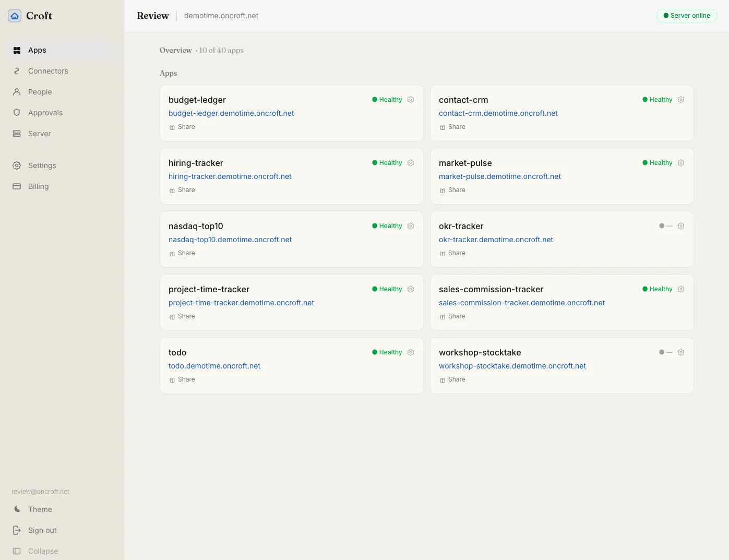Click Share on the okr-tracker card

[452, 253]
